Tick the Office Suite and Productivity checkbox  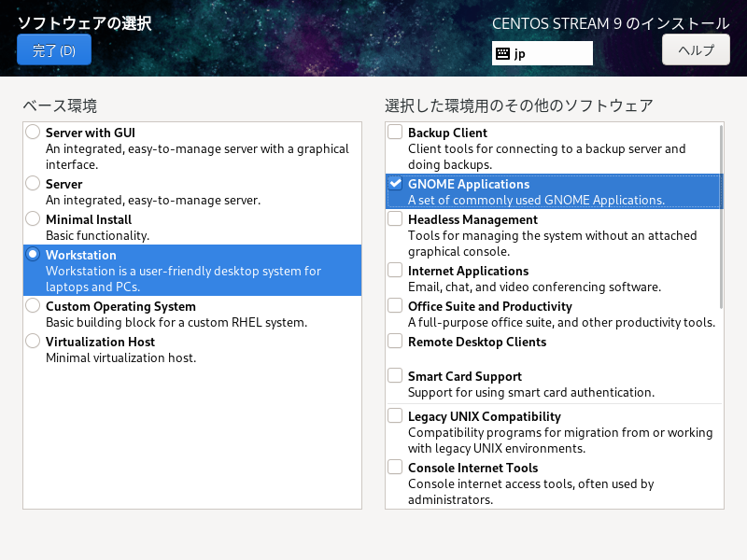[395, 306]
